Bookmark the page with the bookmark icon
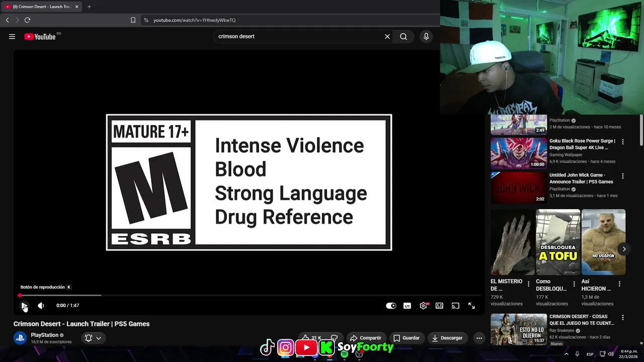Image resolution: width=644 pixels, height=362 pixels. 133,20
